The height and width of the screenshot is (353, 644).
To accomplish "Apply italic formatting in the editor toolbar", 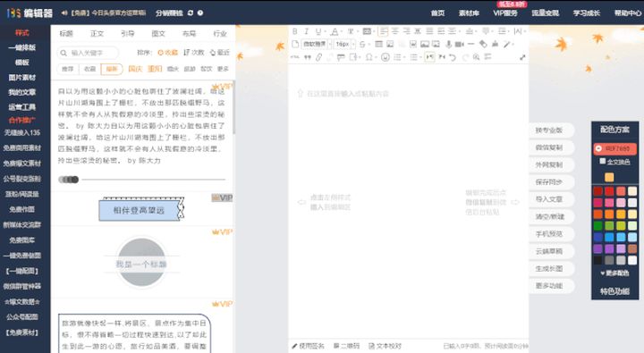I will click(x=307, y=31).
